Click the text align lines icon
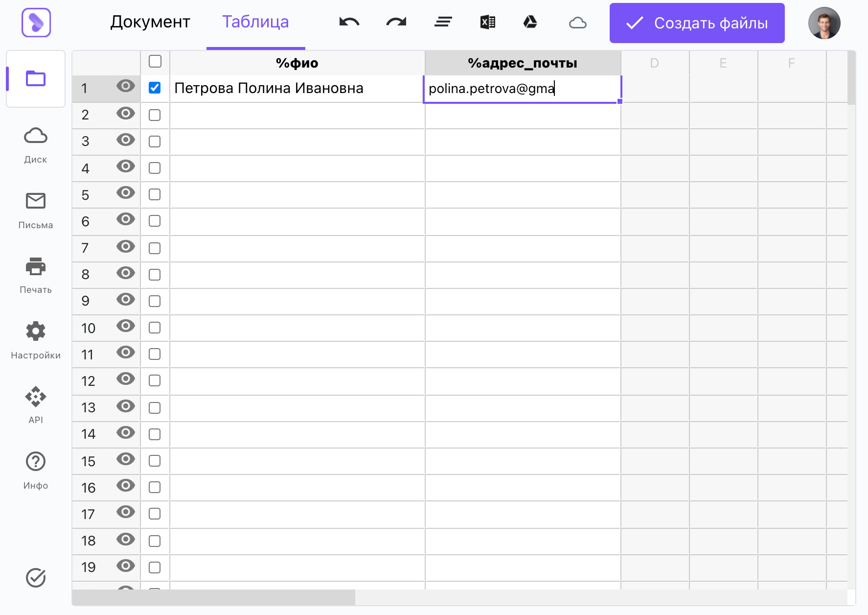Image resolution: width=868 pixels, height=615 pixels. click(443, 22)
